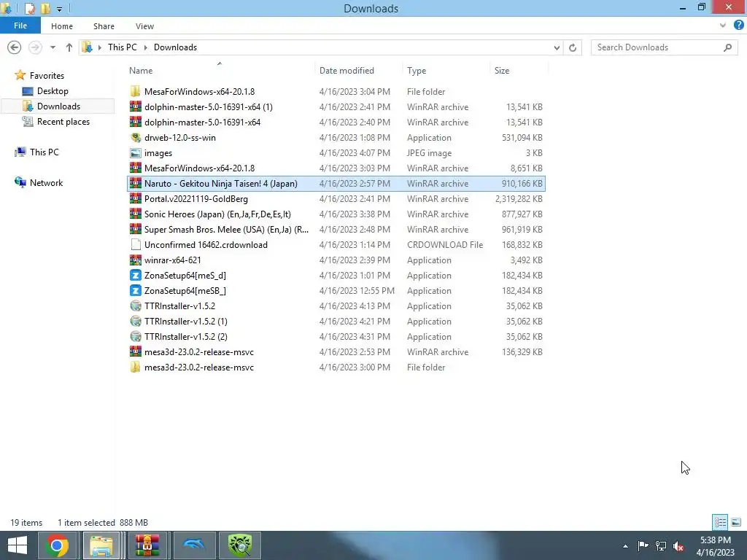747x560 pixels.
Task: Select 'TTRInstaller-v1.5.2 (2)' file name
Action: click(186, 337)
